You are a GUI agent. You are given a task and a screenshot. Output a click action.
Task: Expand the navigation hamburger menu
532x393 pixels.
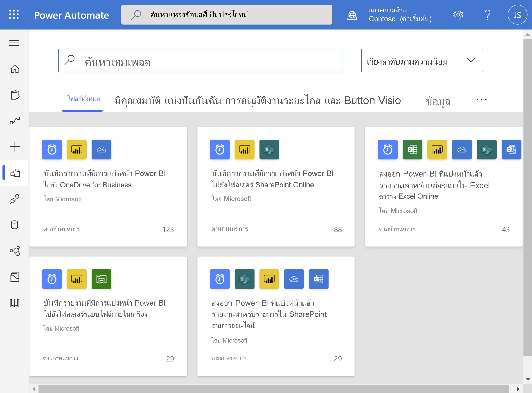(14, 43)
